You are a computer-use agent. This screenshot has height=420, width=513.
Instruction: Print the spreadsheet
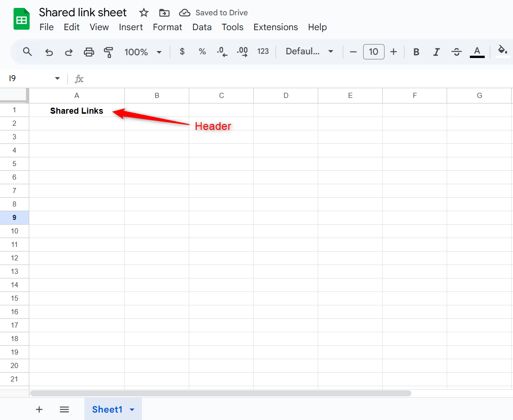pyautogui.click(x=89, y=52)
